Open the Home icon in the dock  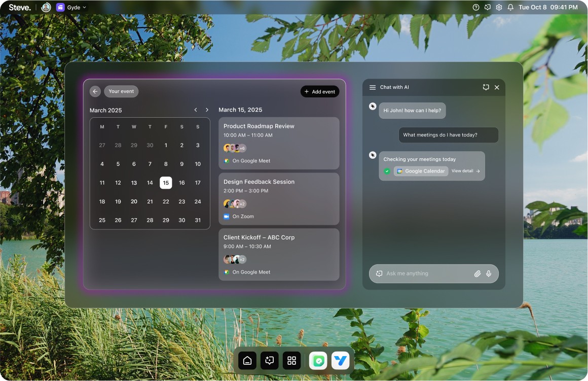(247, 361)
